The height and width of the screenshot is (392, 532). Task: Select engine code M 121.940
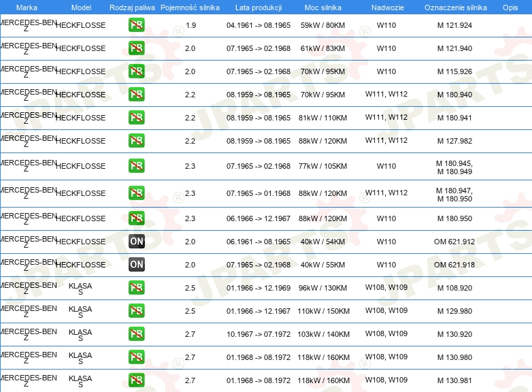click(454, 48)
